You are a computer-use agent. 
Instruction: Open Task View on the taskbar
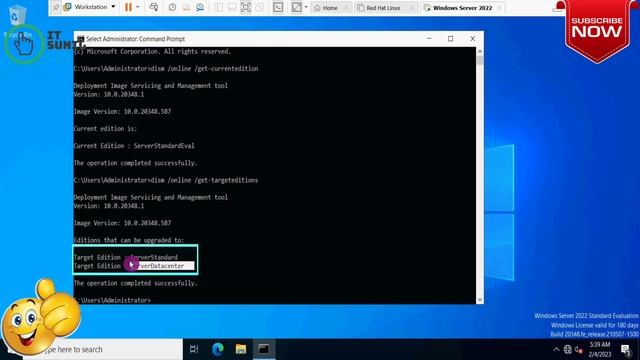[x=194, y=349]
